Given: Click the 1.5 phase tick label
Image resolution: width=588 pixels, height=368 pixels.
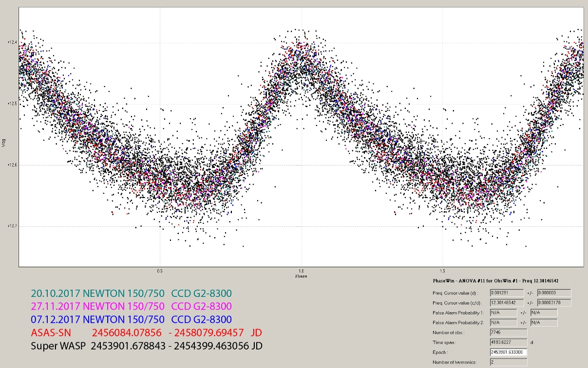Looking at the screenshot, I should click(x=442, y=271).
